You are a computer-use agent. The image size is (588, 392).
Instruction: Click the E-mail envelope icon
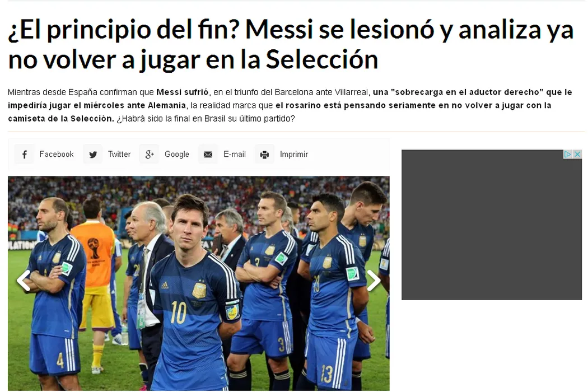208,154
